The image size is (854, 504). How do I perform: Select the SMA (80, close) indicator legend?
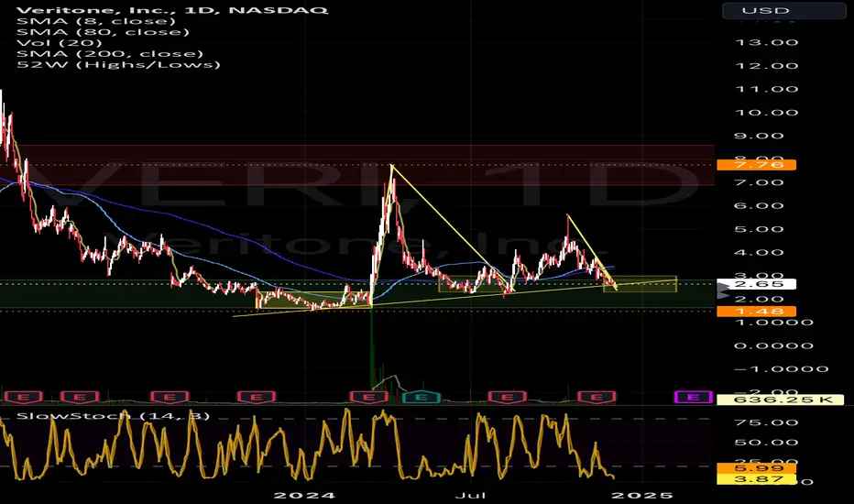[x=103, y=32]
